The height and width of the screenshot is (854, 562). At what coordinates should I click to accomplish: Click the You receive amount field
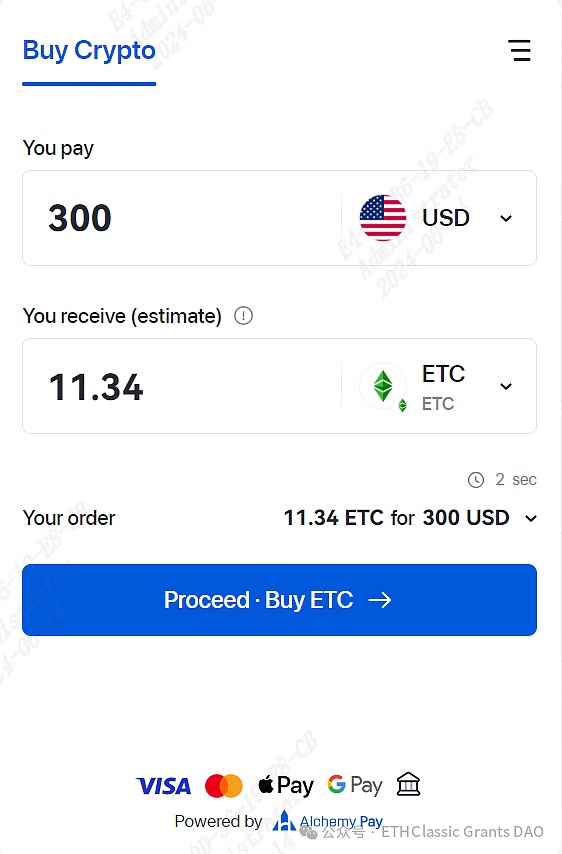[182, 386]
